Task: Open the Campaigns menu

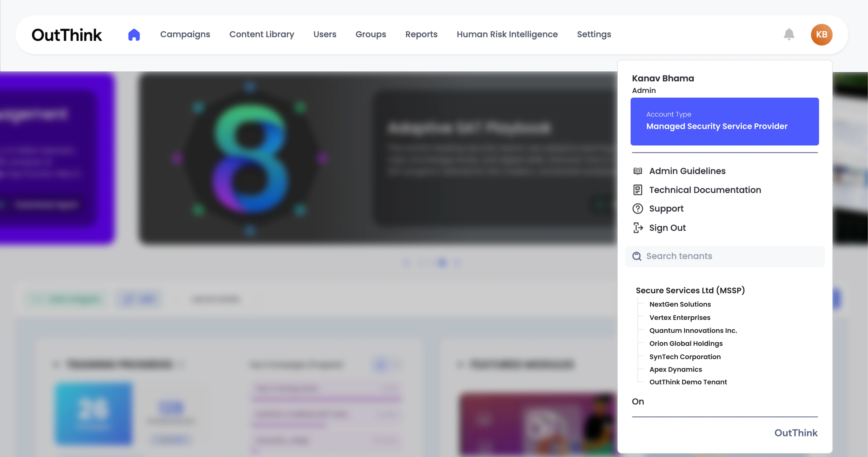Action: (185, 34)
